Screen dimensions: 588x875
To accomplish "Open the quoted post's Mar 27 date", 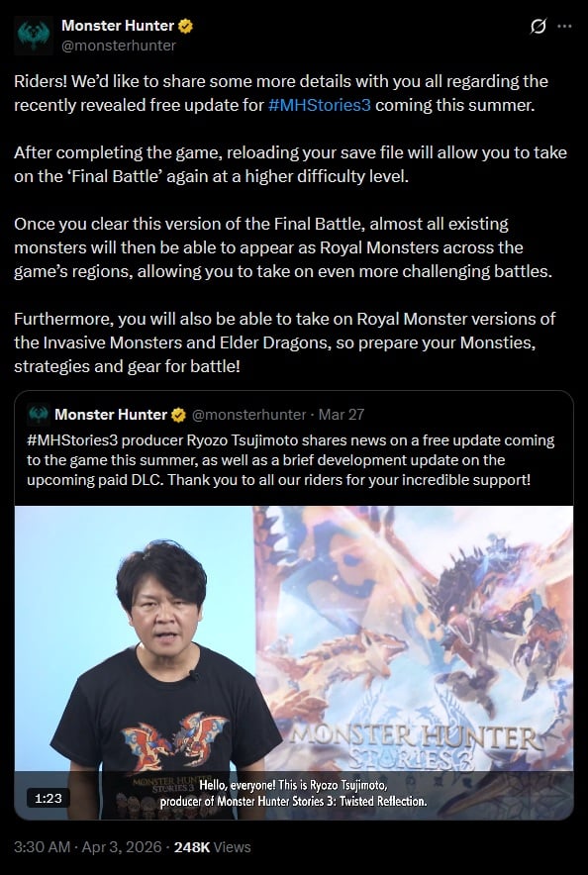I will point(342,415).
